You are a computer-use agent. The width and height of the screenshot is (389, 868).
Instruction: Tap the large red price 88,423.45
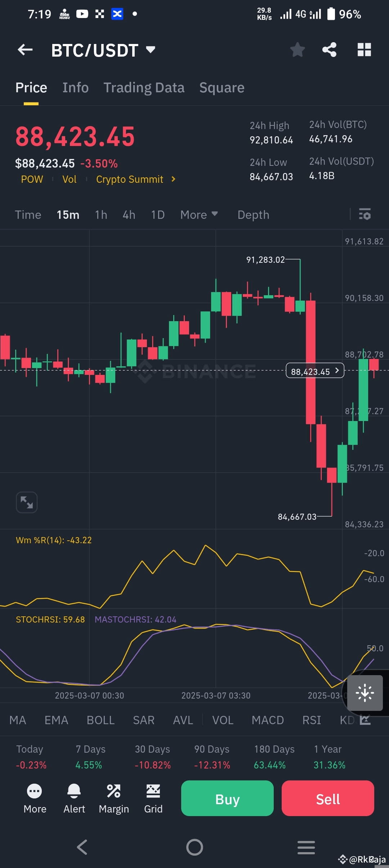75,137
